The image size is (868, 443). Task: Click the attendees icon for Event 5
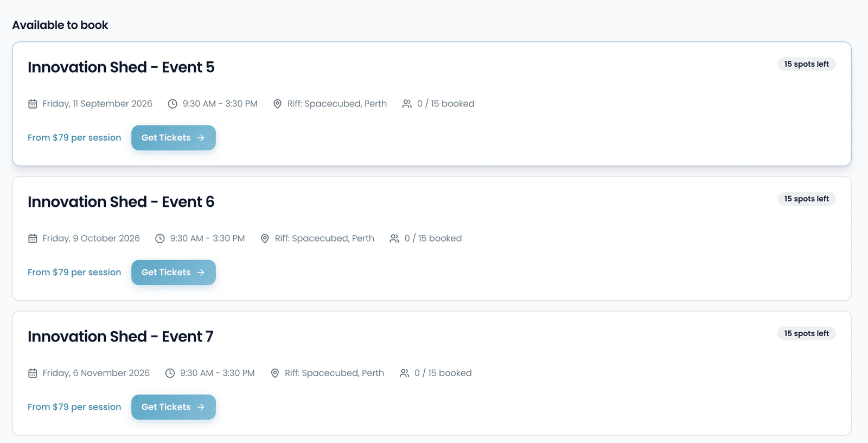(x=407, y=104)
